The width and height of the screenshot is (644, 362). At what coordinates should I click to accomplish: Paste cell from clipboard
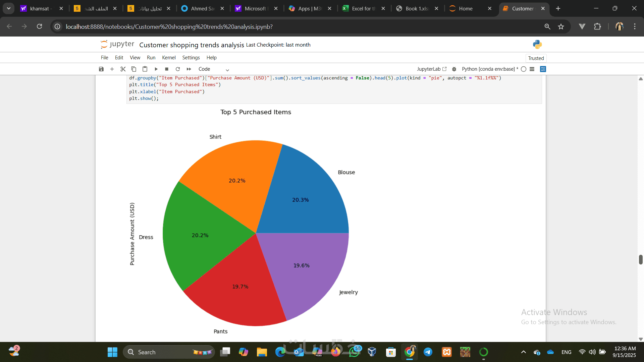pos(145,69)
